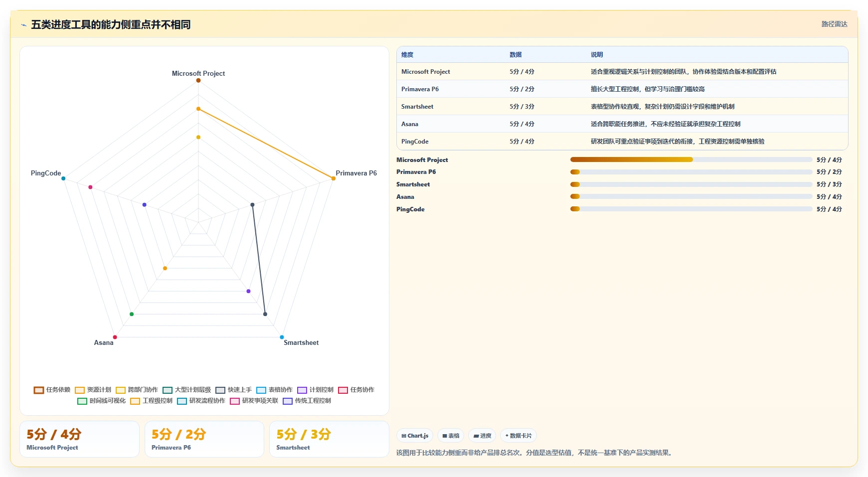Click the Chart.js chip

415,436
